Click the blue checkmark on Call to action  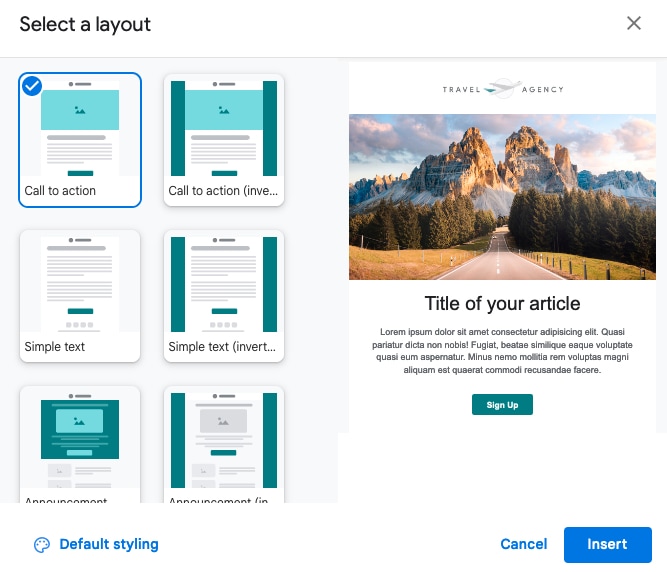[32, 86]
